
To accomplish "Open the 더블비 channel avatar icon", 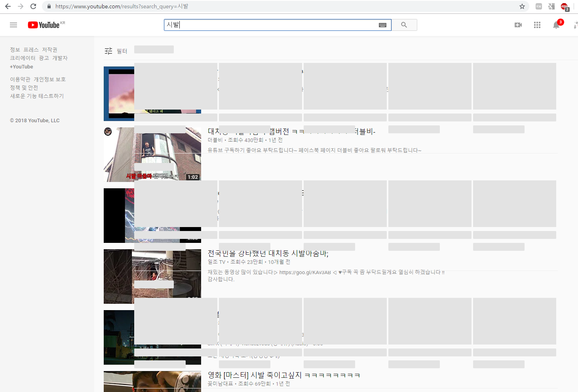I will pyautogui.click(x=108, y=132).
